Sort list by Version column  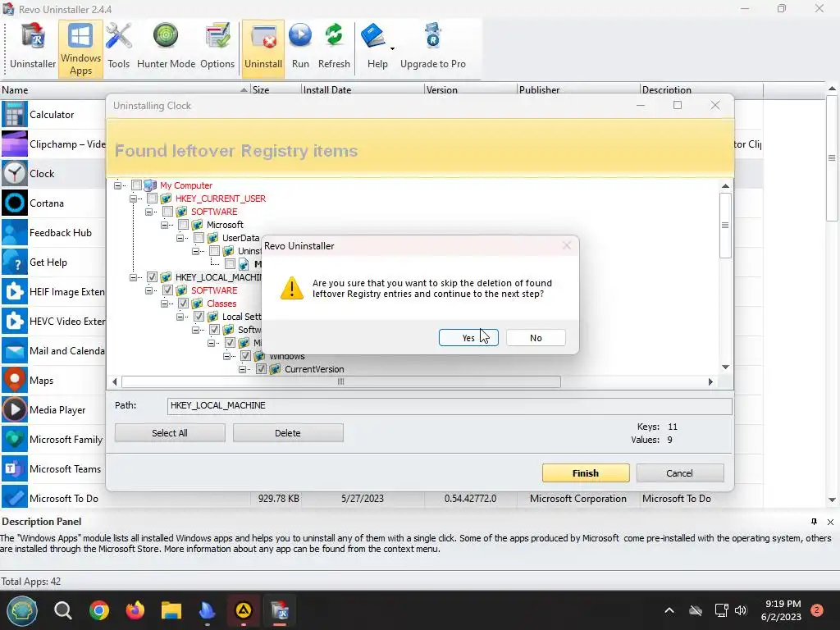pyautogui.click(x=470, y=90)
